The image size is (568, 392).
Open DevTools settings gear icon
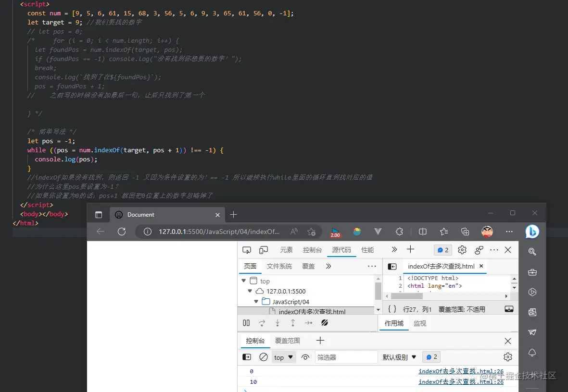462,250
